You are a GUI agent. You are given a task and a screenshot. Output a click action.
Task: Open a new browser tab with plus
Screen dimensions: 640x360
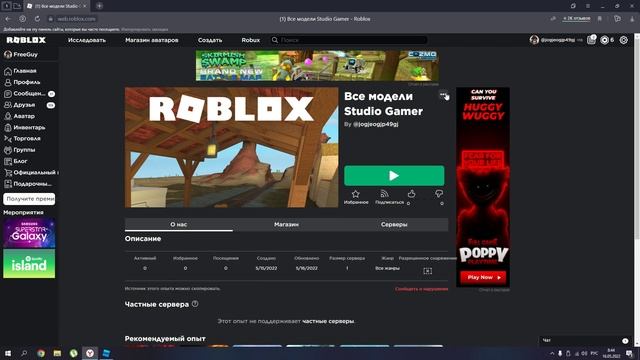pos(99,6)
